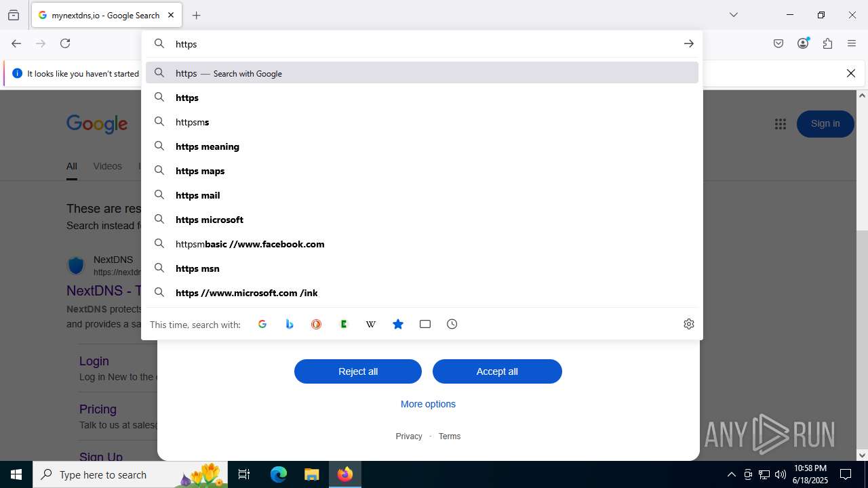Viewport: 868px width, 488px height.
Task: Open a new tab with plus button
Action: [196, 15]
